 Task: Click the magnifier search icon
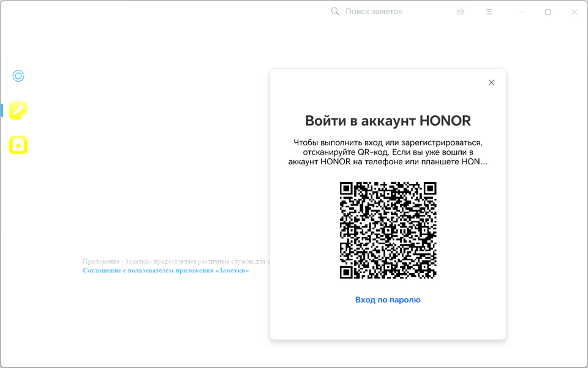335,12
